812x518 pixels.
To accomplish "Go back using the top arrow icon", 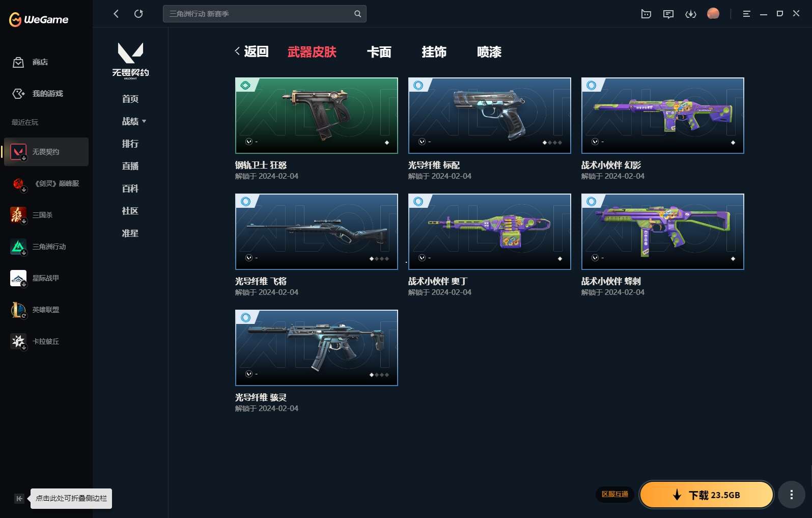I will [116, 14].
